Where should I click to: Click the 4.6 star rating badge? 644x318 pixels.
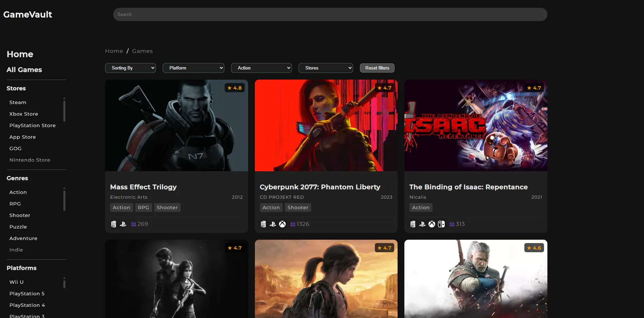pyautogui.click(x=534, y=248)
